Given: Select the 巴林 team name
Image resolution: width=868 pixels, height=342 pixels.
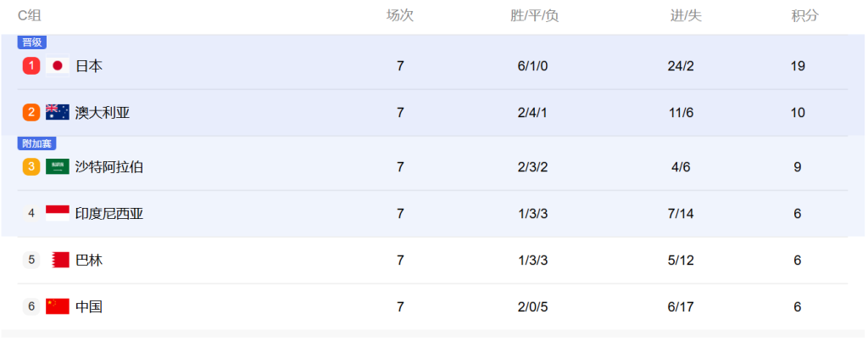Looking at the screenshot, I should [x=89, y=260].
